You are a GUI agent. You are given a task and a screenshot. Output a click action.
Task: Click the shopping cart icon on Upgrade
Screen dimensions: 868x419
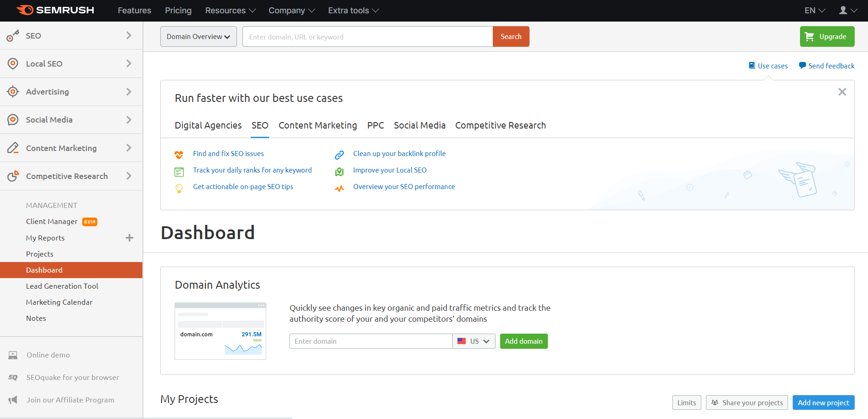tap(810, 36)
